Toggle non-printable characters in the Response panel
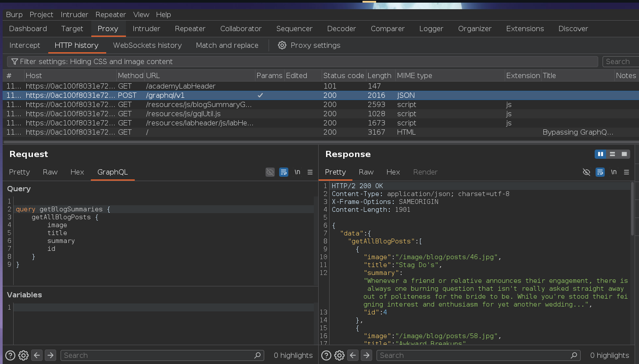Viewport: 639px width, 364px height. pos(586,172)
